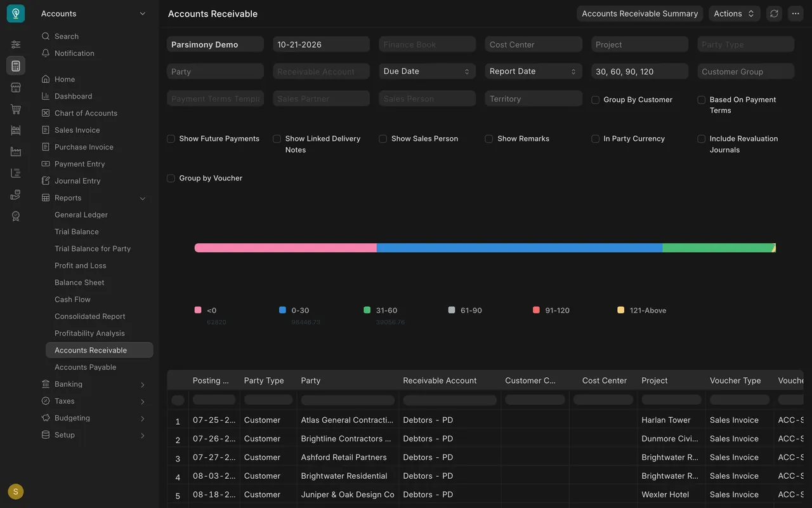The width and height of the screenshot is (812, 508).
Task: Open the Due Date ageing dropdown
Action: (x=426, y=71)
